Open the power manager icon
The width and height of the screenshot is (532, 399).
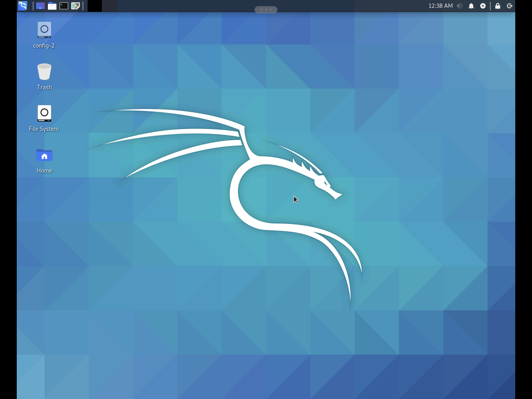483,6
